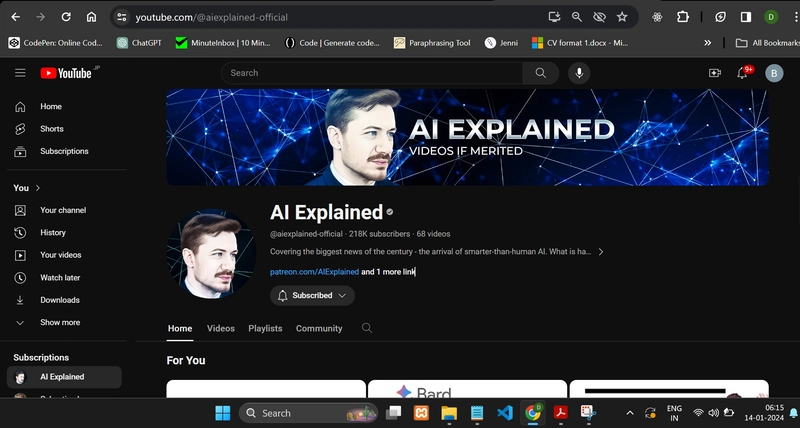Open the Create video camera icon
The image size is (800, 428).
(x=715, y=73)
